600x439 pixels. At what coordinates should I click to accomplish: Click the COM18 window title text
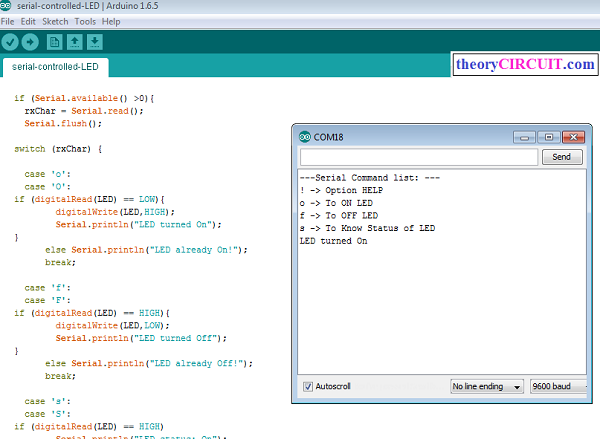[328, 137]
